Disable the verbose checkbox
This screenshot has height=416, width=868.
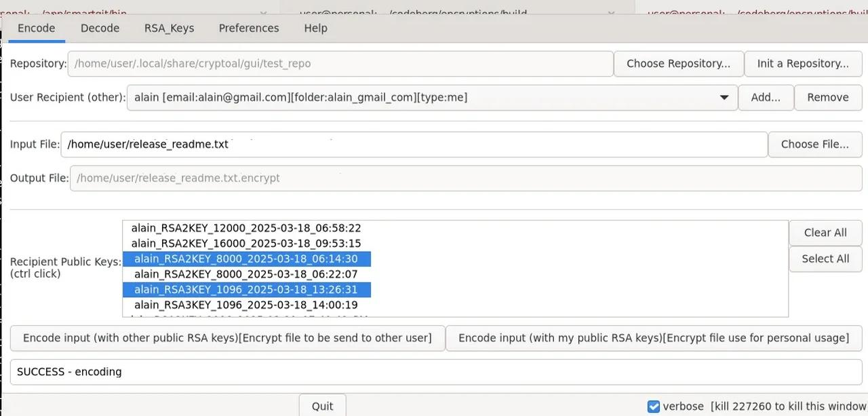(653, 406)
